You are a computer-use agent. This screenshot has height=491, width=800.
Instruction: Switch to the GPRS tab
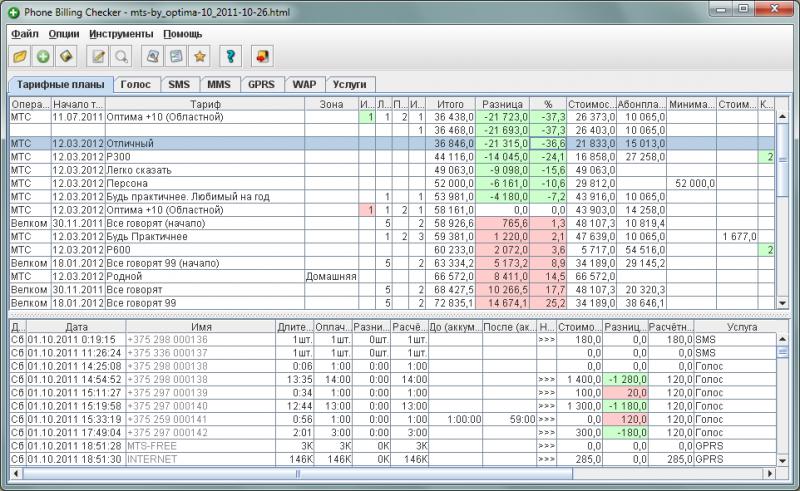click(x=261, y=85)
